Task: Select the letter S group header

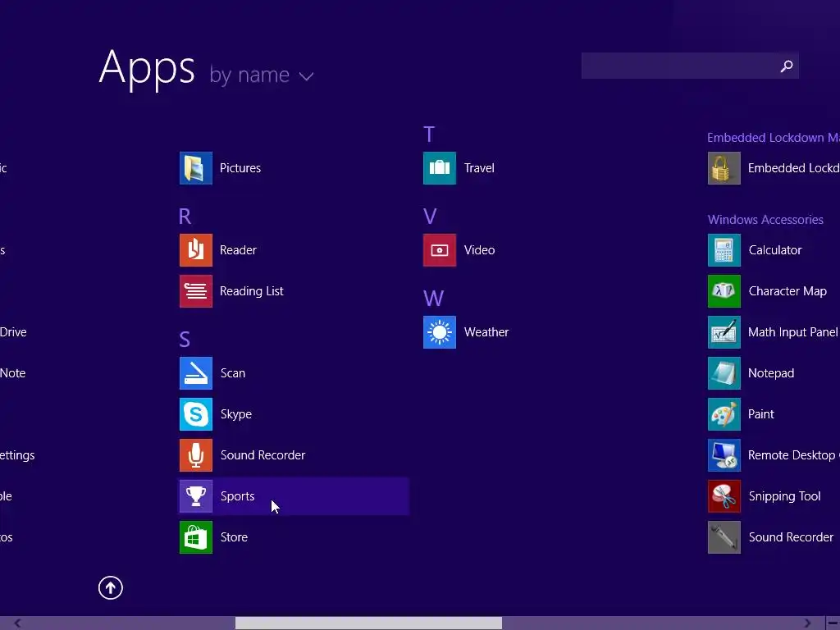Action: coord(185,340)
